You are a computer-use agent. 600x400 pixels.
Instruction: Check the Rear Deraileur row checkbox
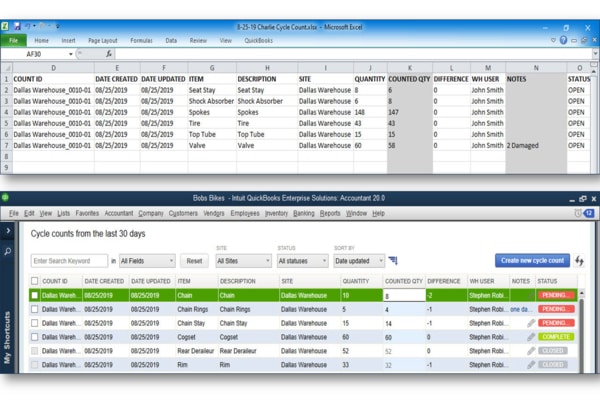[34, 351]
